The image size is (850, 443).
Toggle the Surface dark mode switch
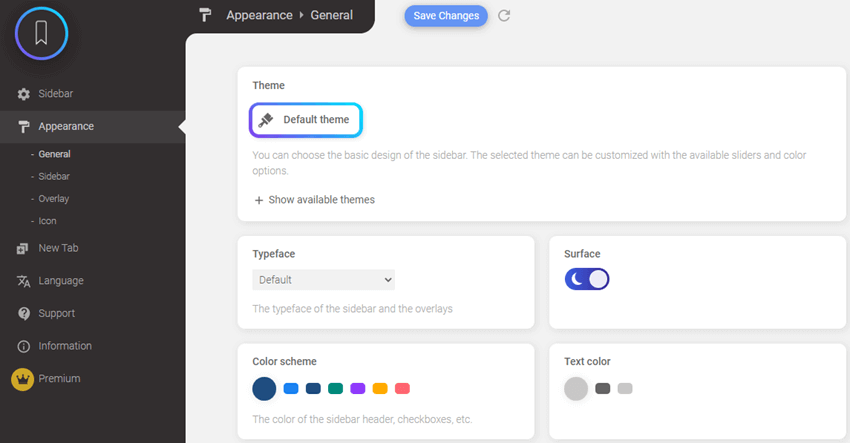click(x=587, y=279)
